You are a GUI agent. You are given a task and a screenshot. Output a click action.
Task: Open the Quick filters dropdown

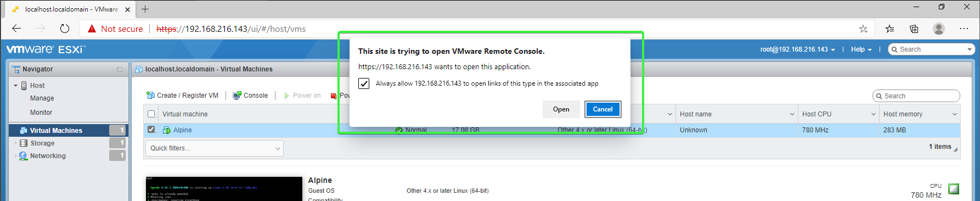click(215, 148)
